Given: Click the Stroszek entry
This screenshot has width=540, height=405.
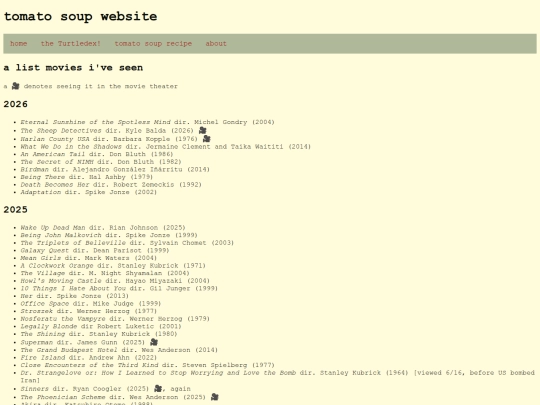Looking at the screenshot, I should point(89,311).
